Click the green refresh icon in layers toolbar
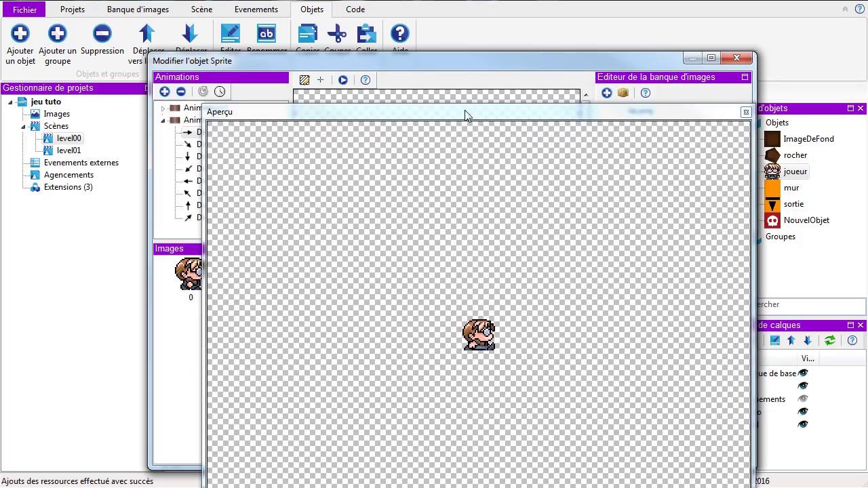Image resolution: width=868 pixels, height=488 pixels. (x=830, y=340)
